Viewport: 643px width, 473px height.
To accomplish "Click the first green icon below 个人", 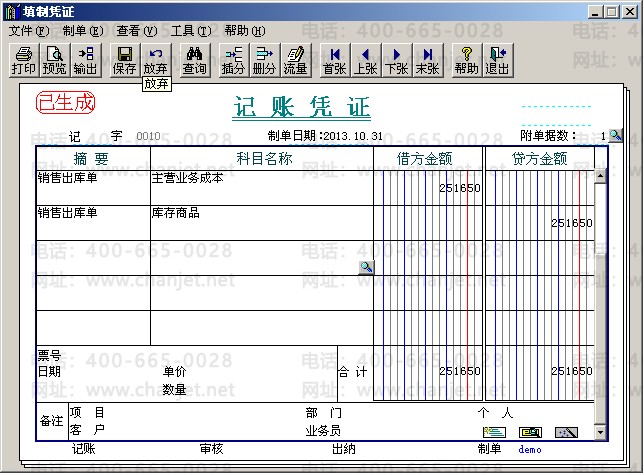I will tap(494, 432).
